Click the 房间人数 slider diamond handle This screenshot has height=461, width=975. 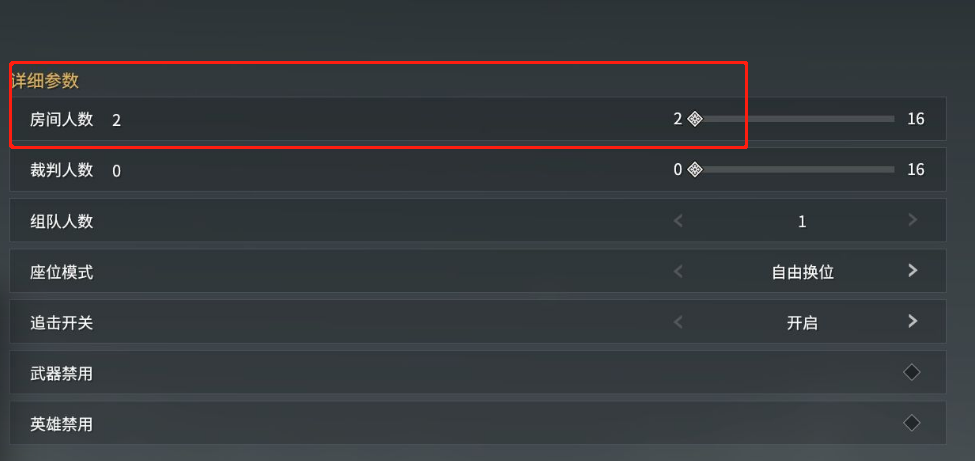tap(695, 119)
